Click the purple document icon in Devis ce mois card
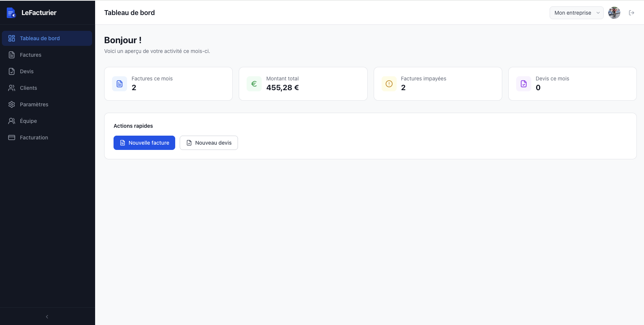Screen dimensions: 644x325 pos(523,84)
